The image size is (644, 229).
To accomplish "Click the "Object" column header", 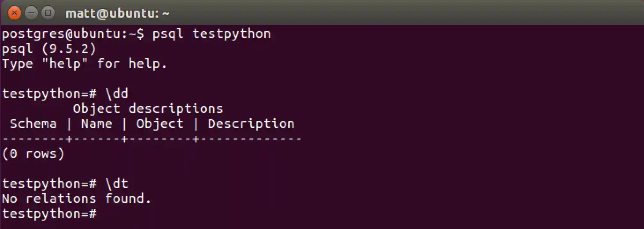I will 159,124.
